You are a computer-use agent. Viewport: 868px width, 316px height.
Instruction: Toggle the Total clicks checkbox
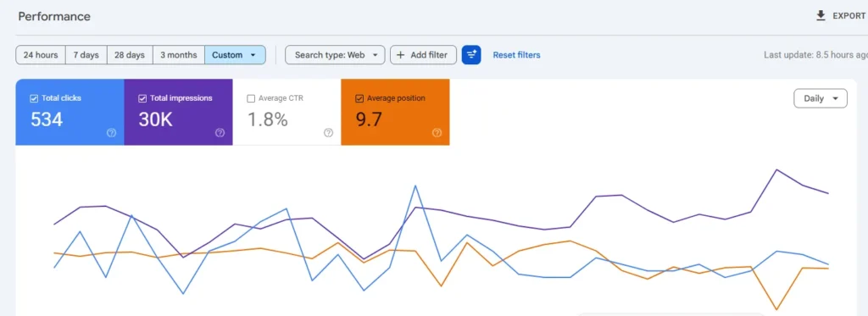coord(34,98)
